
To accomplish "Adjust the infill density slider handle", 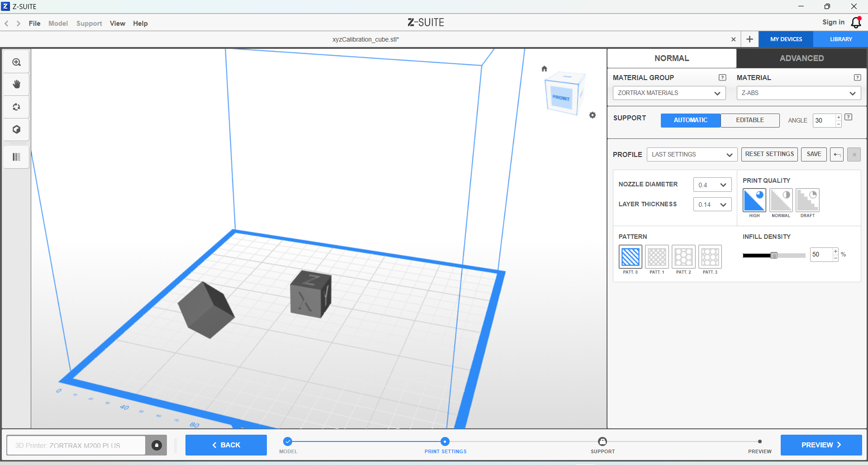I will [774, 256].
